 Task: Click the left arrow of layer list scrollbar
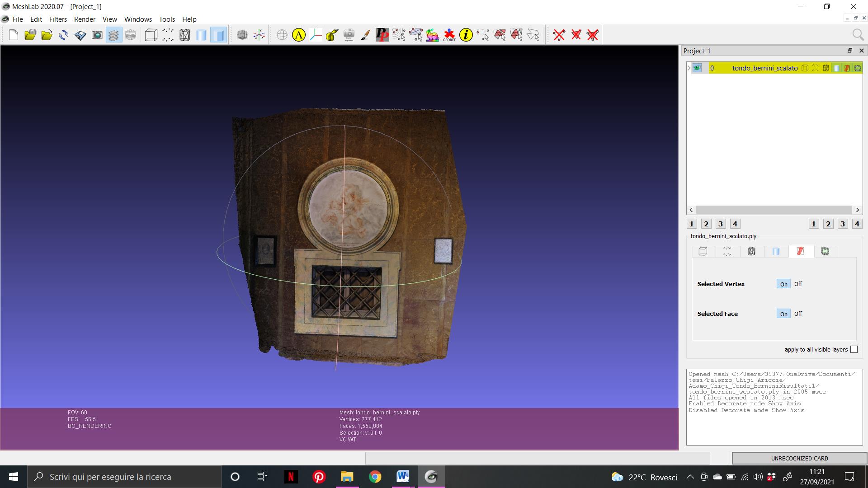point(691,210)
